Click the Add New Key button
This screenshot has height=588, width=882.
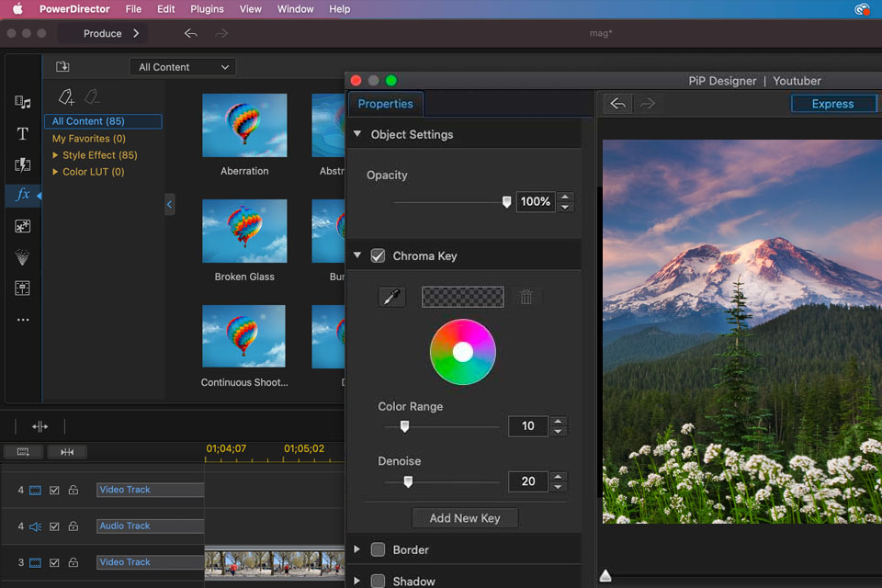[x=465, y=518]
